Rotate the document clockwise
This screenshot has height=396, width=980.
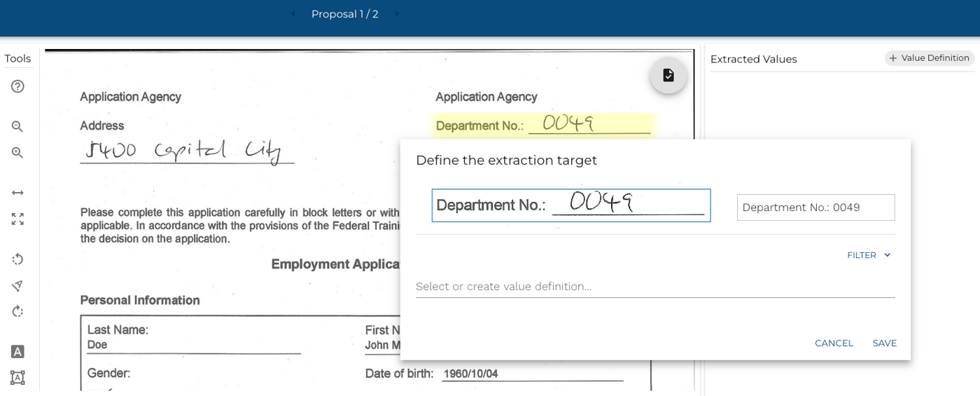17,311
